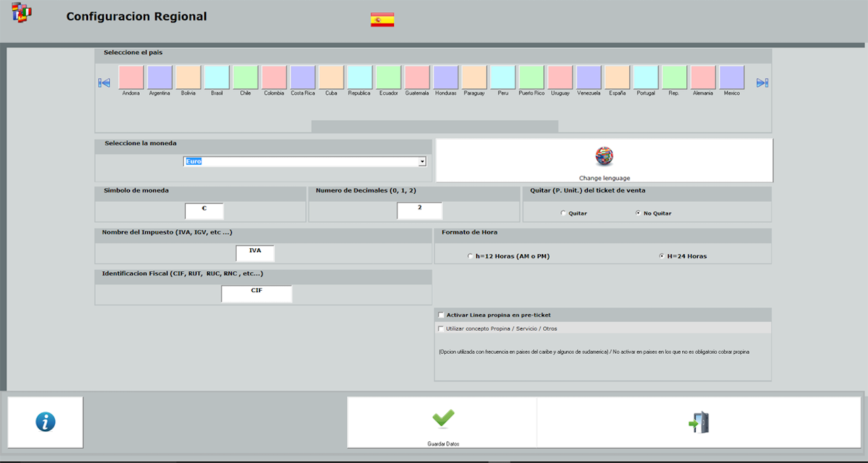The width and height of the screenshot is (868, 463).
Task: Click the Simbolo de moneda field
Action: coord(204,211)
